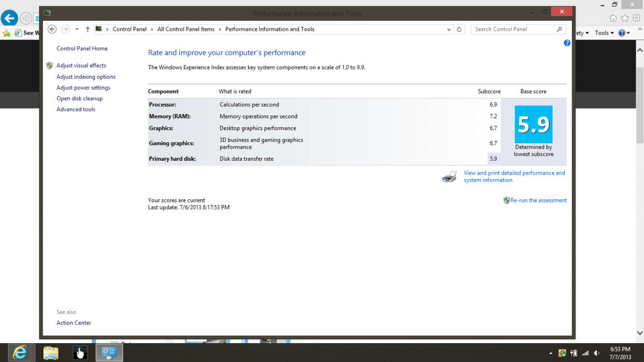Click Internet Explorer back button
The image size is (644, 362).
tap(9, 18)
